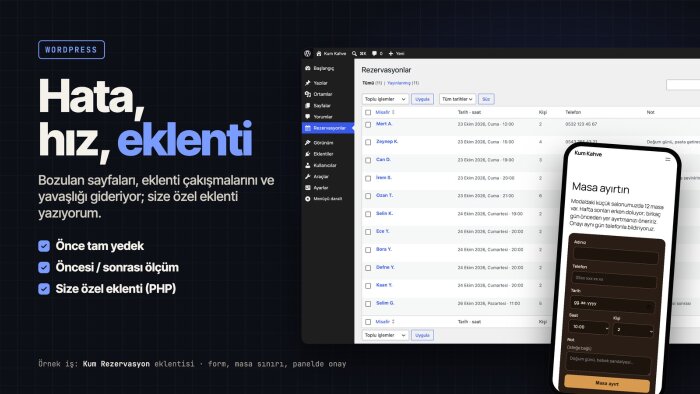Open the Eklentiler menu item
This screenshot has width=700, height=394.
[328, 154]
